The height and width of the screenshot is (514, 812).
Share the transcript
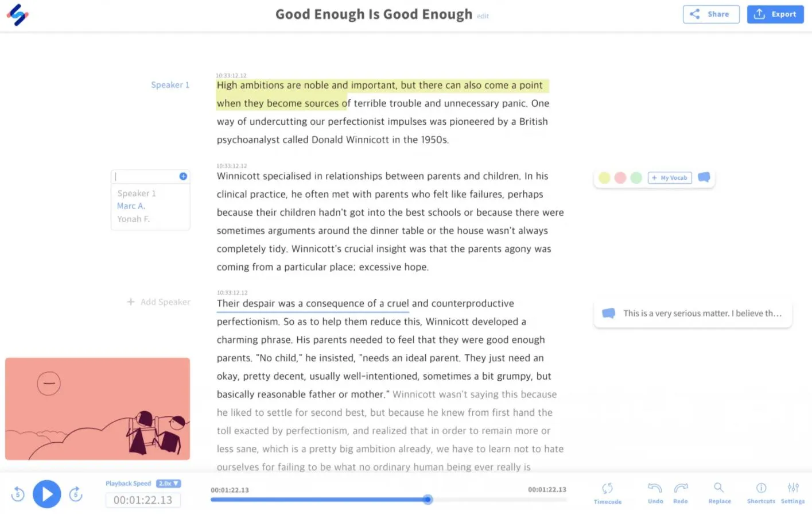pyautogui.click(x=711, y=14)
